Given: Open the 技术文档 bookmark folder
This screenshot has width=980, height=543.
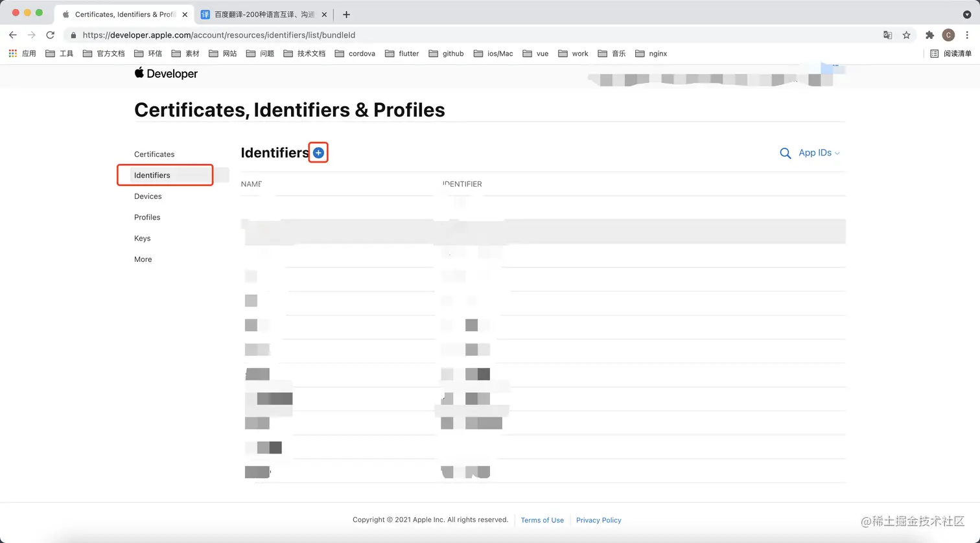Looking at the screenshot, I should [x=305, y=54].
